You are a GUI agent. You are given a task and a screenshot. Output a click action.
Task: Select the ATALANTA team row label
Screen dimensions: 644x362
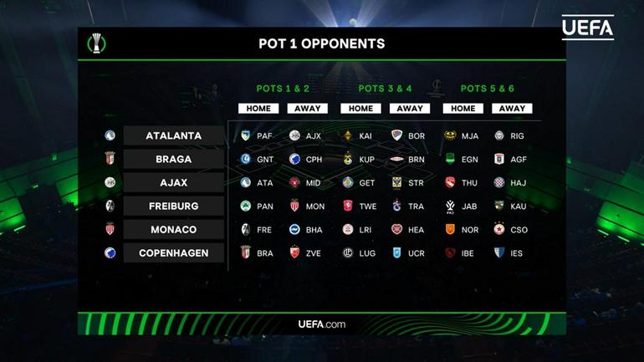[173, 135]
